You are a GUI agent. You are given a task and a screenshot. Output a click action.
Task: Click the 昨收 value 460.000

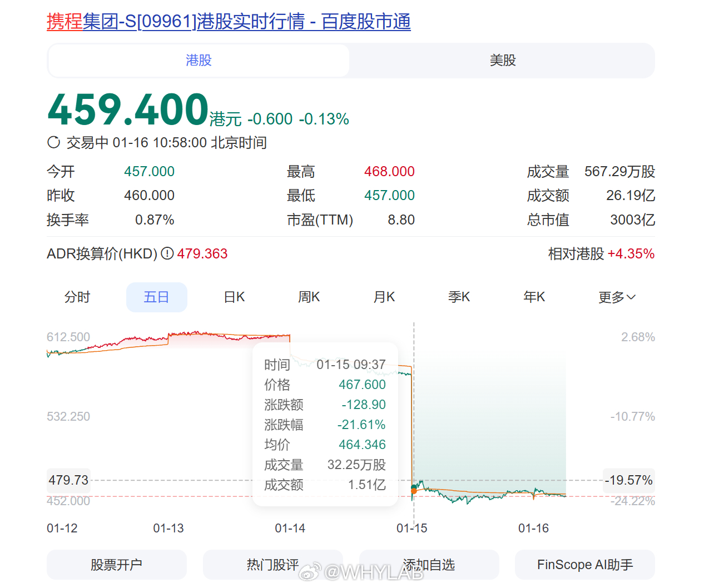click(x=149, y=196)
